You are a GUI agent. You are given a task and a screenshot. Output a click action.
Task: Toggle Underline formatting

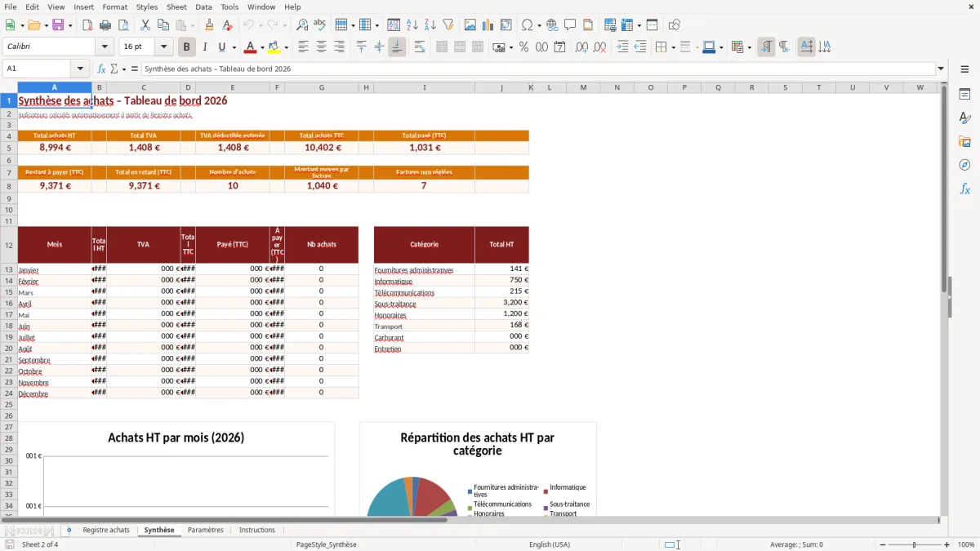[221, 47]
